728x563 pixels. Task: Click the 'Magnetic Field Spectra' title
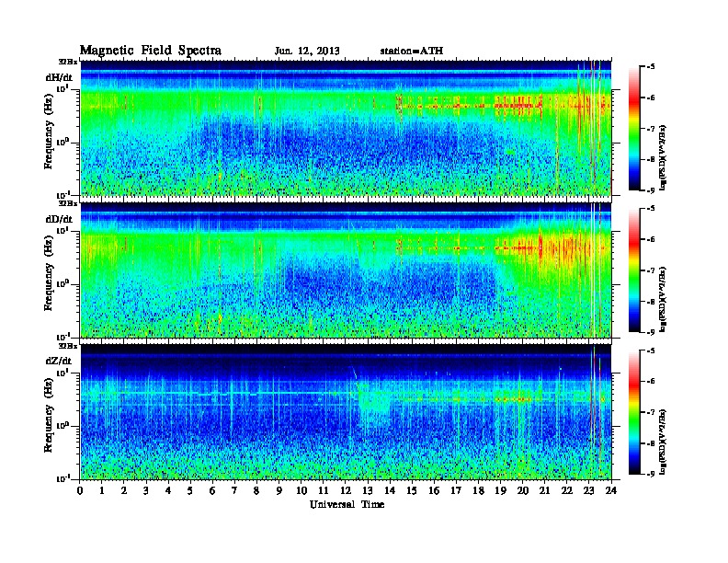(151, 51)
